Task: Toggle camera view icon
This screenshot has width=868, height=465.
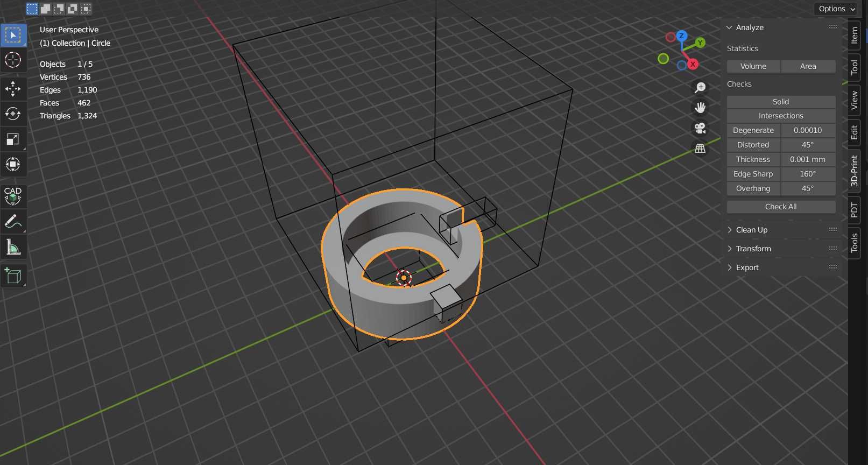Action: click(700, 128)
